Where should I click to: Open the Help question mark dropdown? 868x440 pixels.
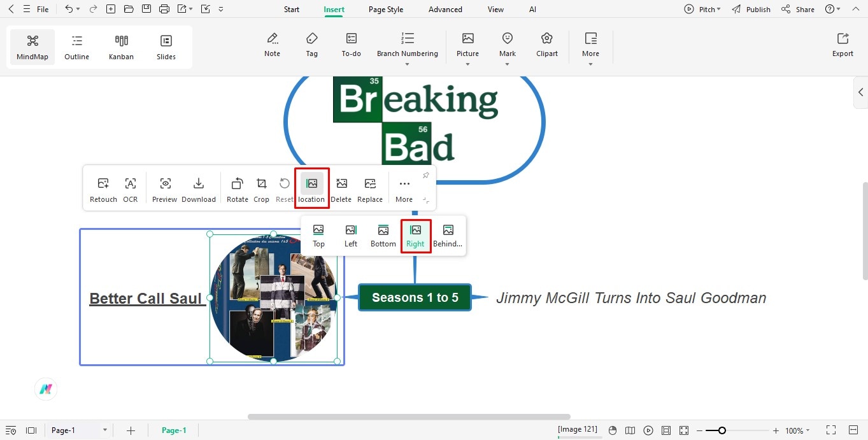832,10
